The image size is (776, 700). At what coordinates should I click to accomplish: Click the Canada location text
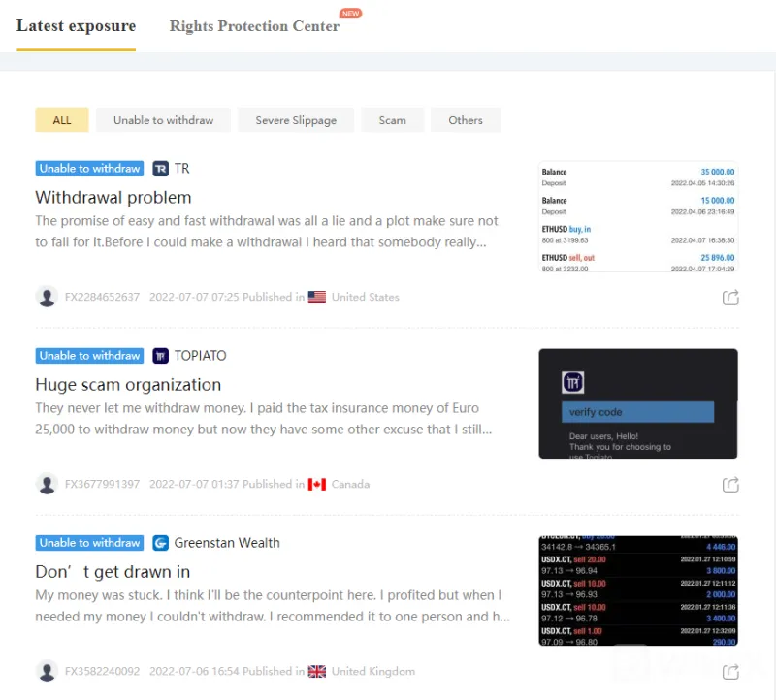(x=350, y=484)
